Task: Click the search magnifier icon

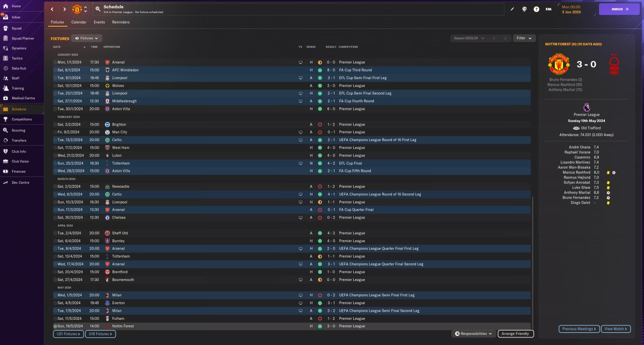Action: [98, 9]
